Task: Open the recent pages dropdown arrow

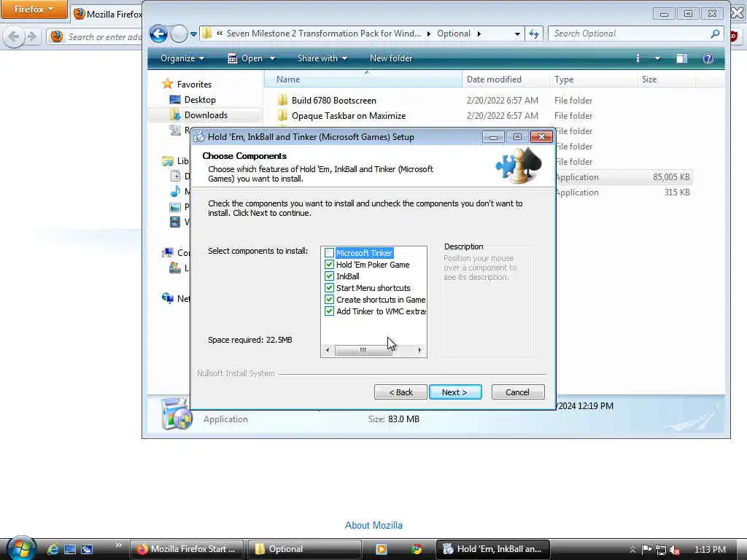Action: tap(193, 34)
